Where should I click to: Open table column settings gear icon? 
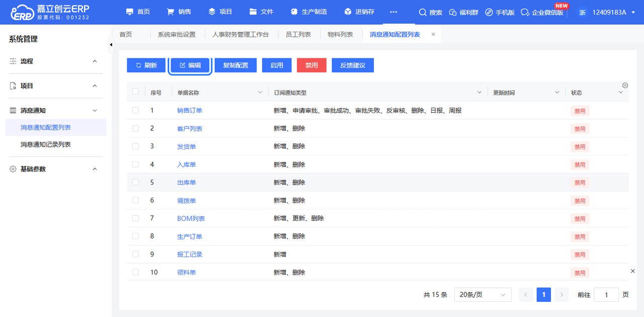click(625, 85)
